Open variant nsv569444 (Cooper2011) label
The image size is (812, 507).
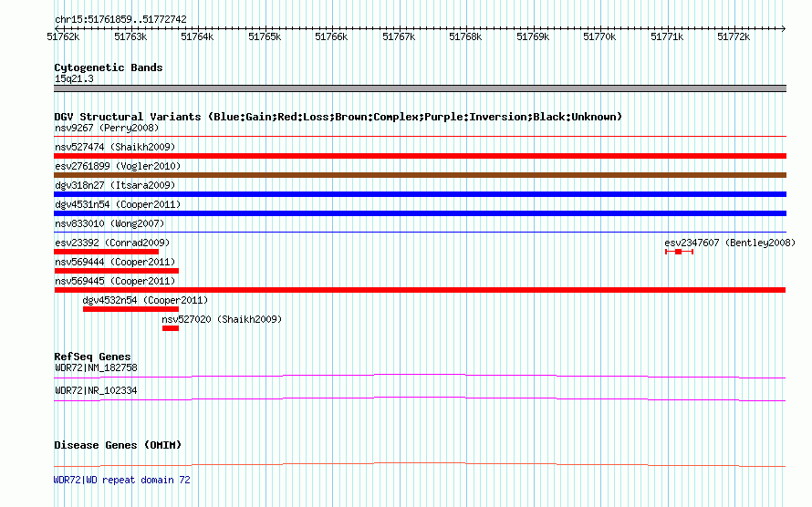(115, 262)
